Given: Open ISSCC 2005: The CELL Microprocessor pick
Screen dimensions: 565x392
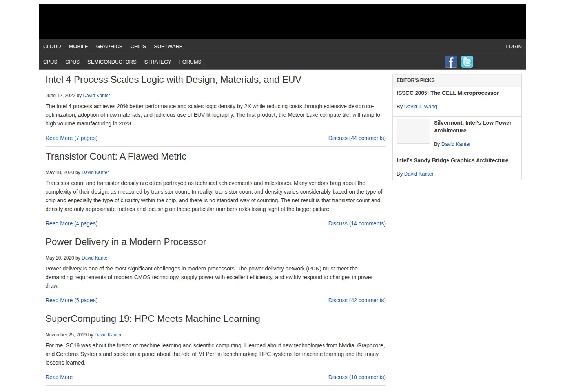Looking at the screenshot, I should click(448, 93).
